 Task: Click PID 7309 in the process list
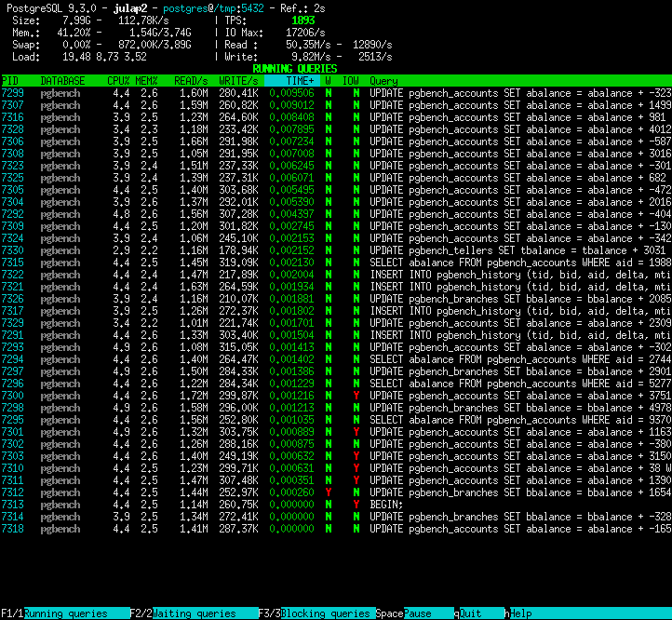click(x=12, y=226)
